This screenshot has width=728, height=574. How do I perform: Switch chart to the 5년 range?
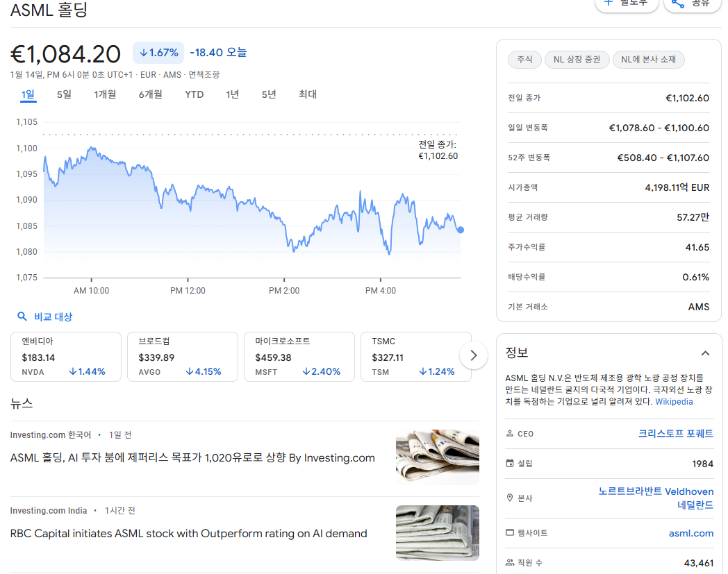tap(269, 94)
